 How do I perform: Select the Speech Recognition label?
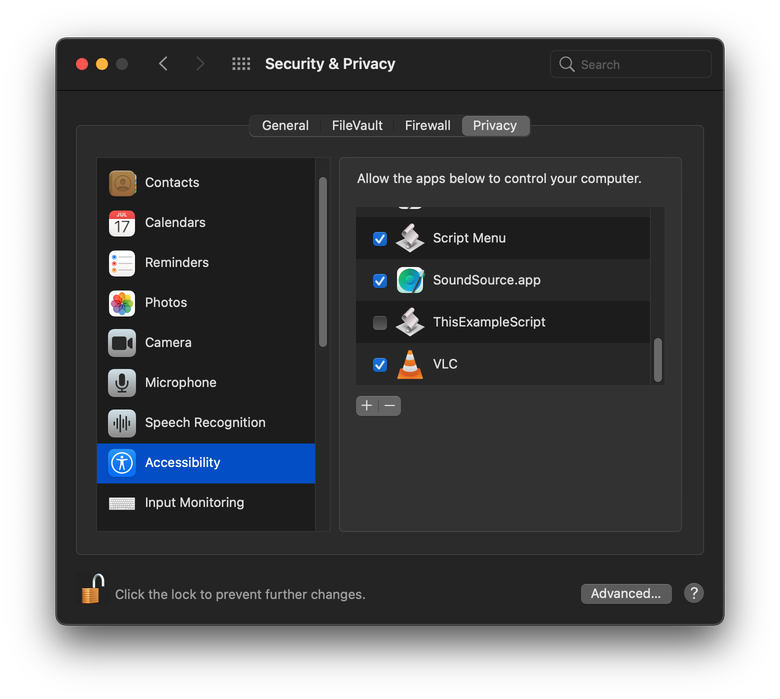tap(205, 422)
